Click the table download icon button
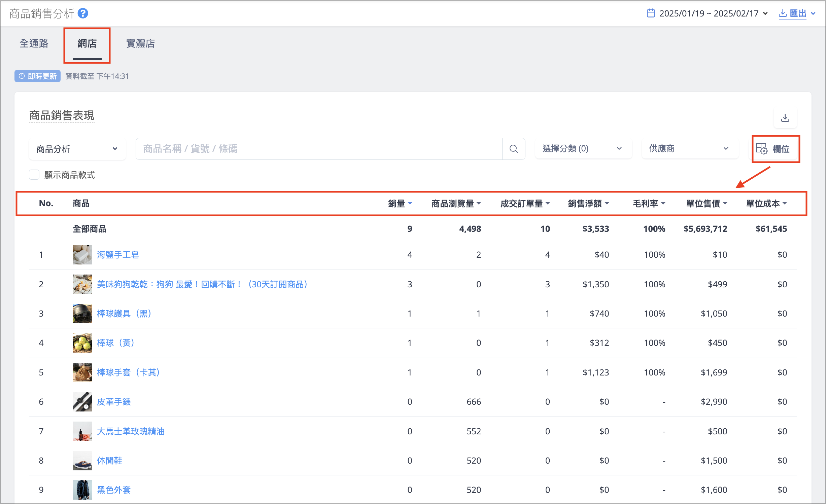 coord(785,118)
